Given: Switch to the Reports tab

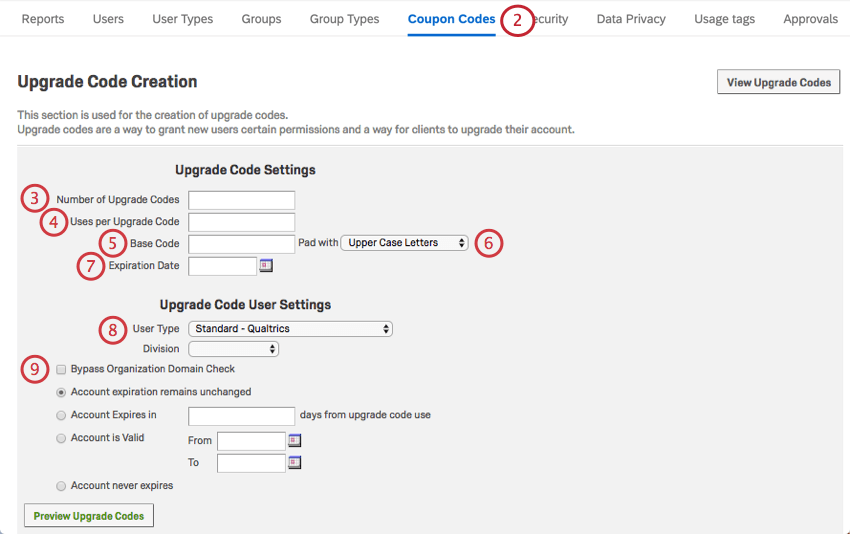Looking at the screenshot, I should click(x=43, y=19).
